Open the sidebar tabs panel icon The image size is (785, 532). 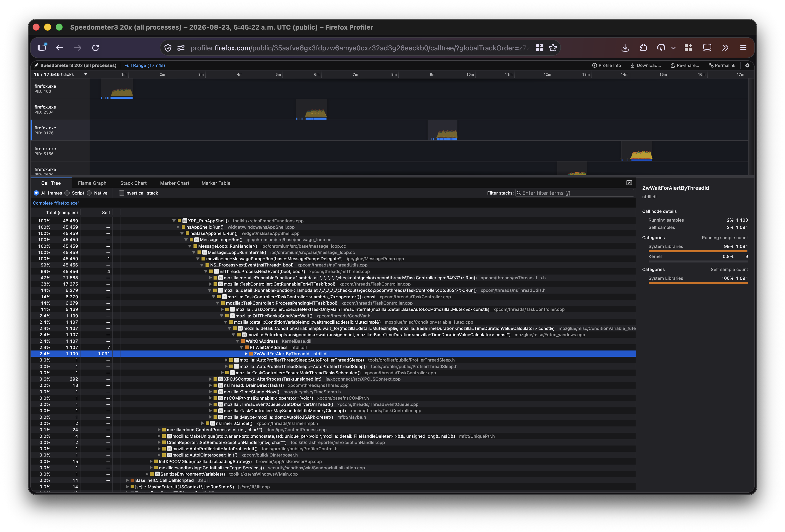tap(42, 47)
